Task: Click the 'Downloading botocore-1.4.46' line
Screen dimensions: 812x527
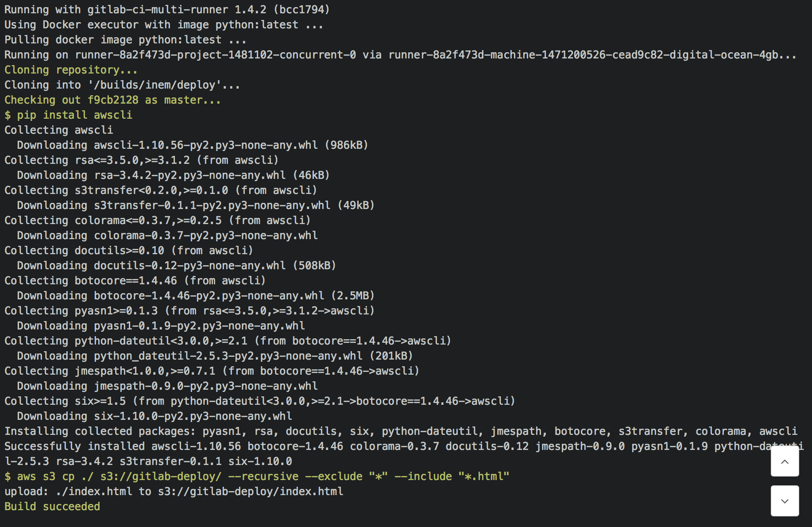Action: 195,296
